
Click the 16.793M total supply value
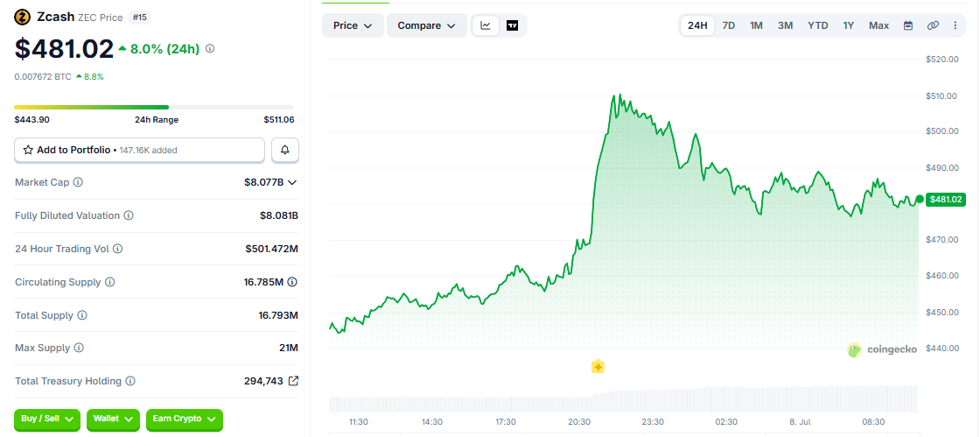278,315
